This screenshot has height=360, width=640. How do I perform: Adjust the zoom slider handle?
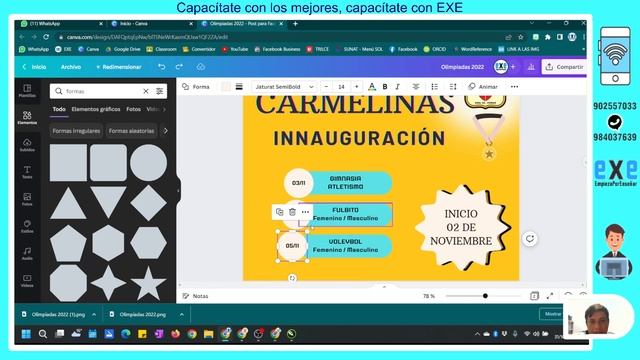485,296
